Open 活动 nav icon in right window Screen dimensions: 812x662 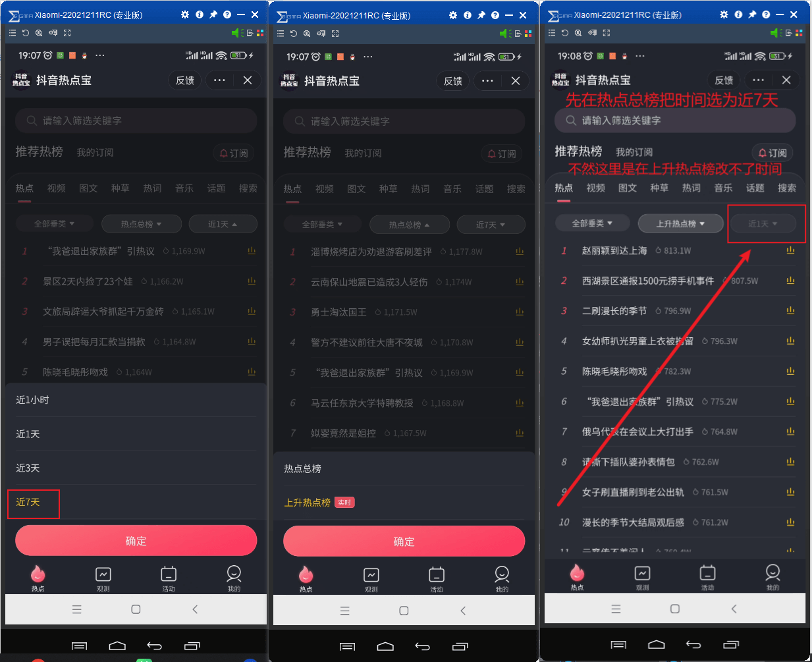click(707, 578)
